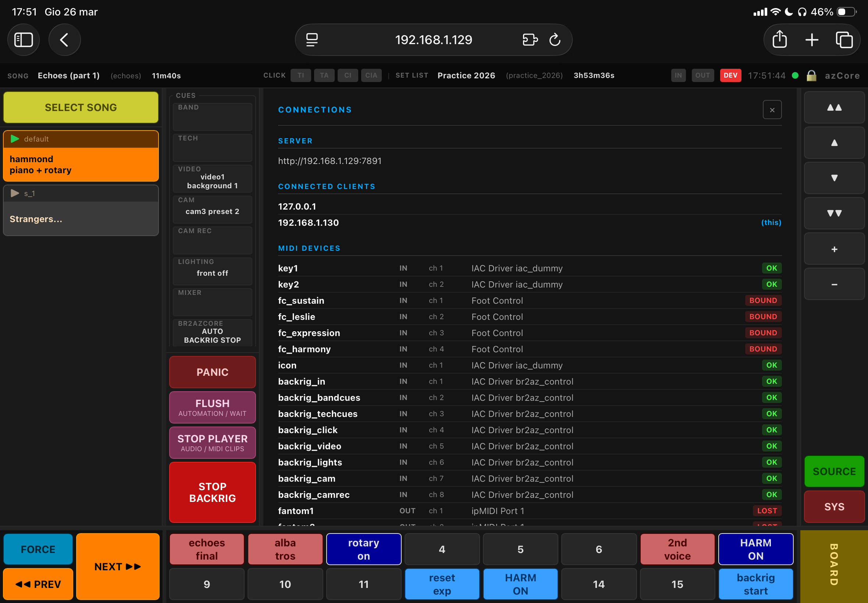The image size is (868, 603).
Task: Select the Echoes (part 1) song header
Action: [x=68, y=75]
